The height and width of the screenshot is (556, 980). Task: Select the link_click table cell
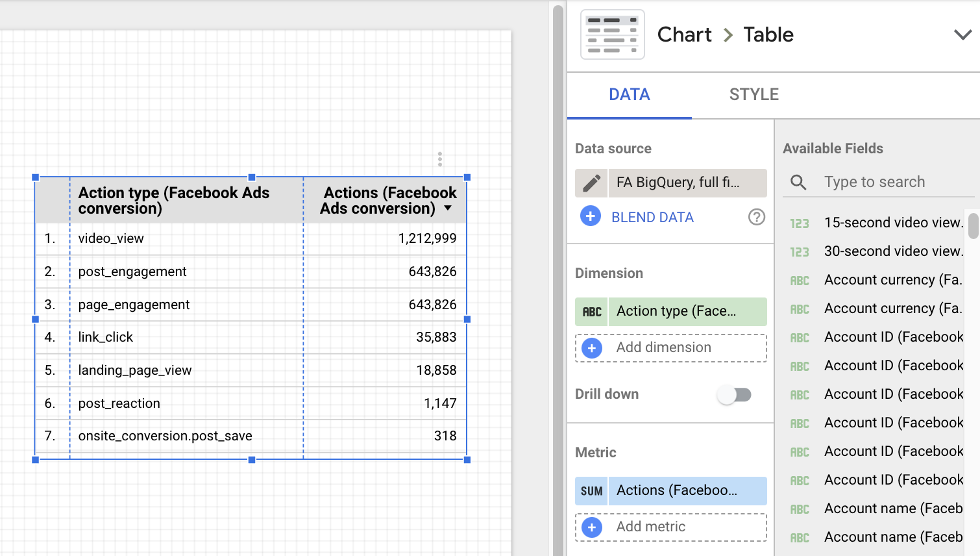(x=186, y=337)
